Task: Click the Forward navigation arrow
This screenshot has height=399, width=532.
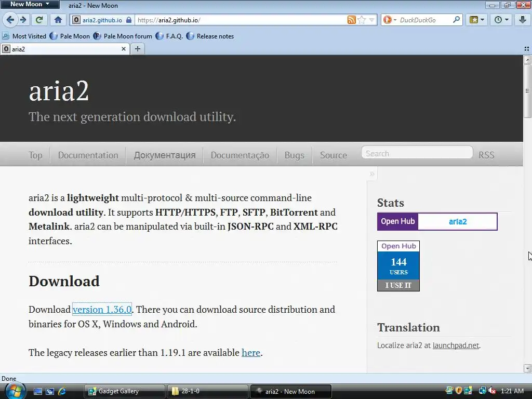Action: tap(23, 20)
